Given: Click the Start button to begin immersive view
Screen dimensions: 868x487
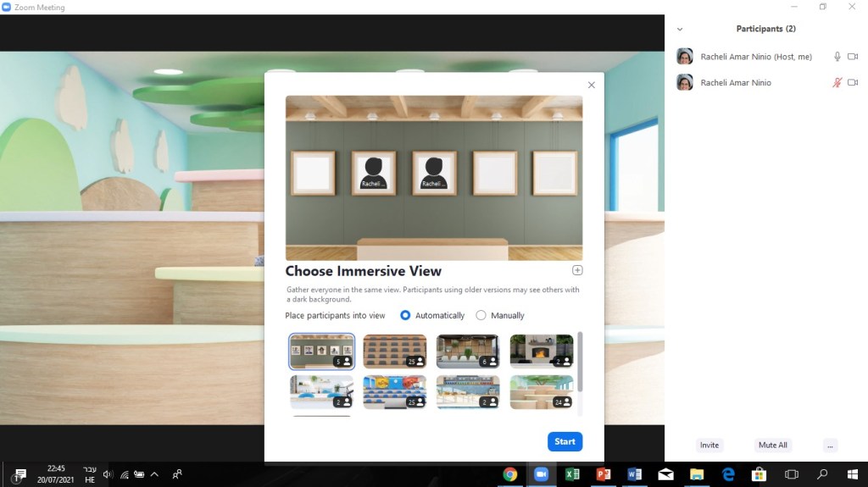Looking at the screenshot, I should click(565, 441).
